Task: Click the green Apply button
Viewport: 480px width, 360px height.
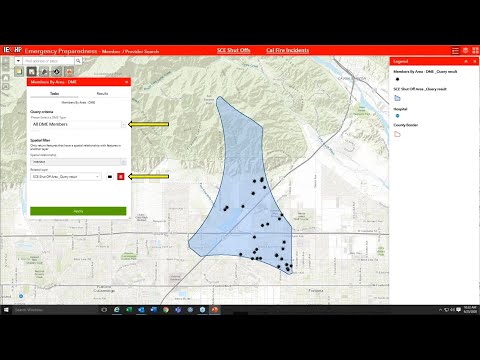Action: (78, 211)
